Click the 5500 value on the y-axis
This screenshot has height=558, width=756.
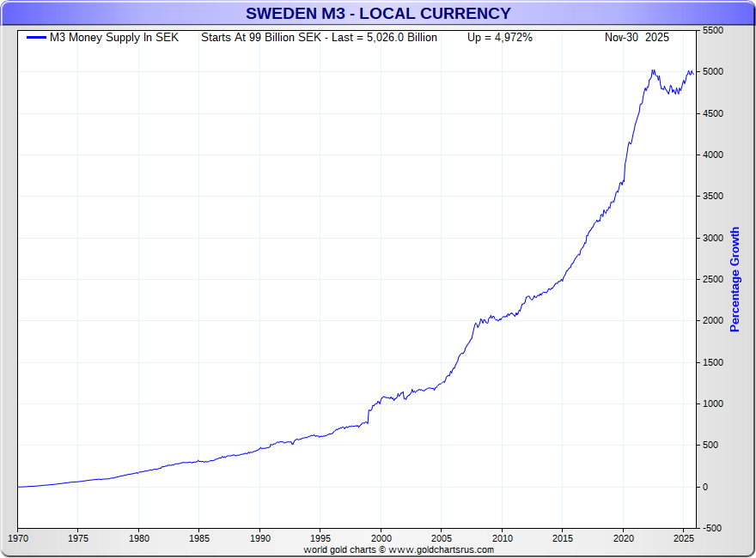point(713,30)
